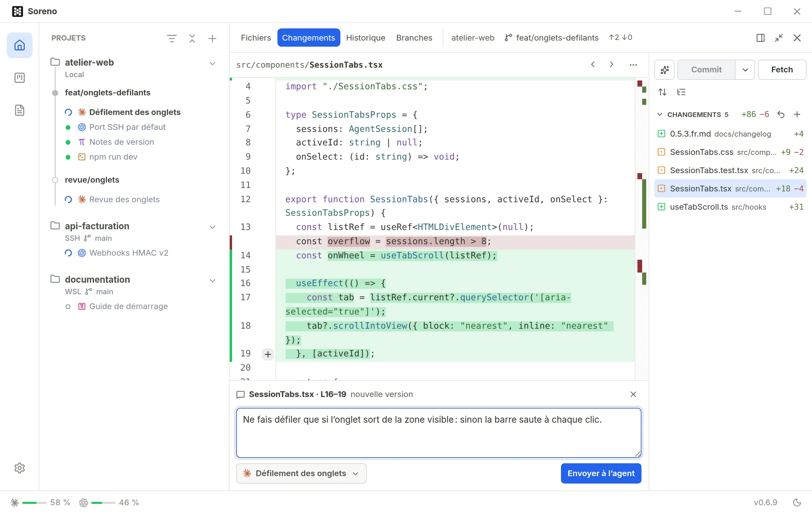Open the documents sidebar icon
The width and height of the screenshot is (812, 514).
[x=20, y=110]
